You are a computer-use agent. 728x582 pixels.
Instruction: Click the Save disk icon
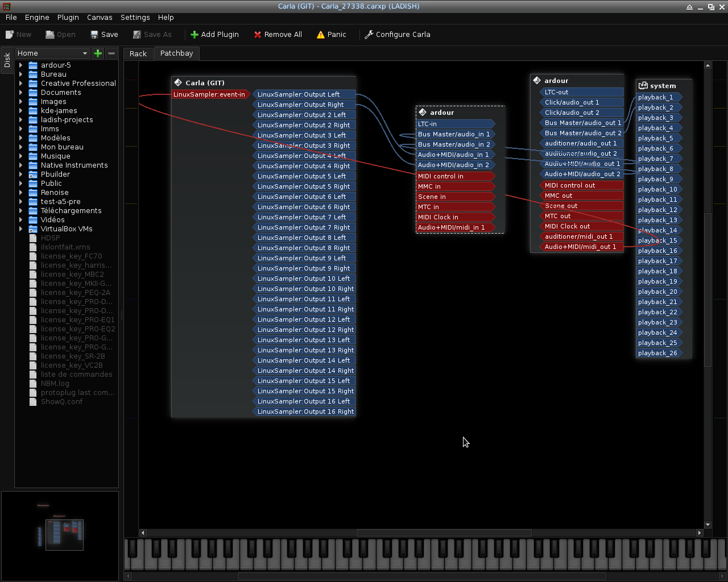tap(94, 35)
